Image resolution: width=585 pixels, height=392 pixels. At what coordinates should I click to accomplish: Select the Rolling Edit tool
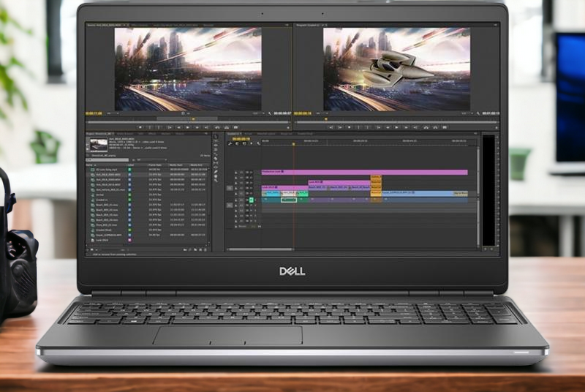(216, 150)
